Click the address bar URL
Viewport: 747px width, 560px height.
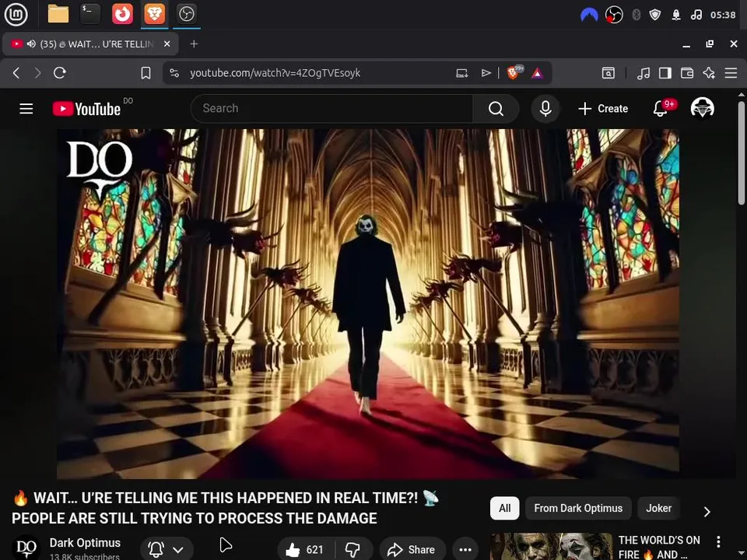[x=275, y=73]
